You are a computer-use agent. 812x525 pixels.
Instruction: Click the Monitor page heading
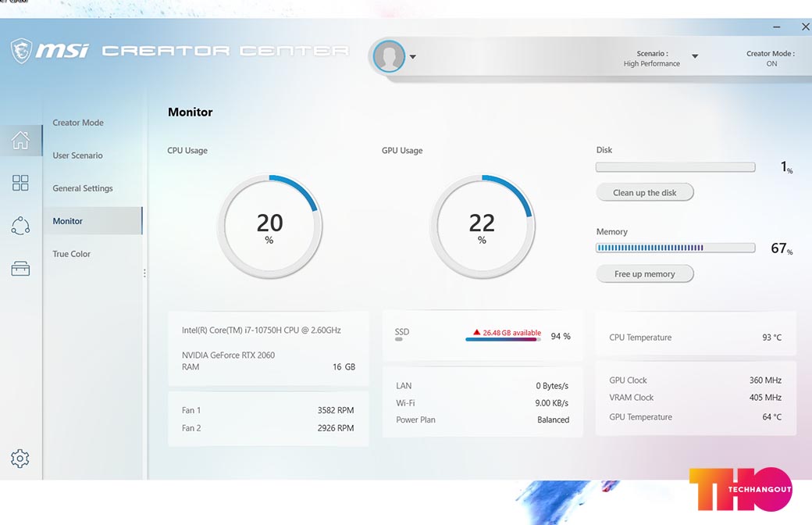click(190, 112)
